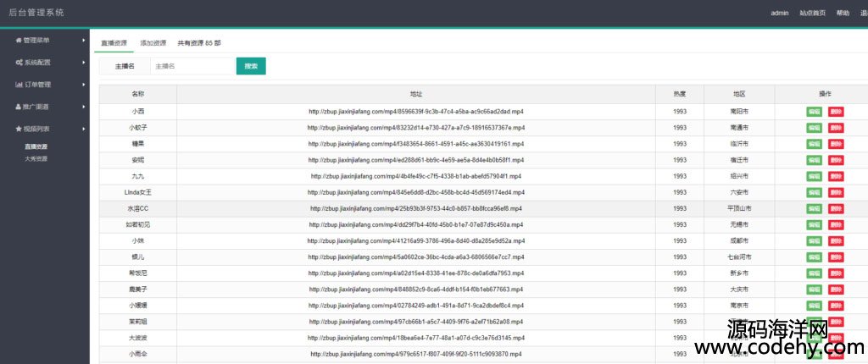Click the bar chart icon beside 订单管理
The width and height of the screenshot is (868, 364).
coord(19,85)
